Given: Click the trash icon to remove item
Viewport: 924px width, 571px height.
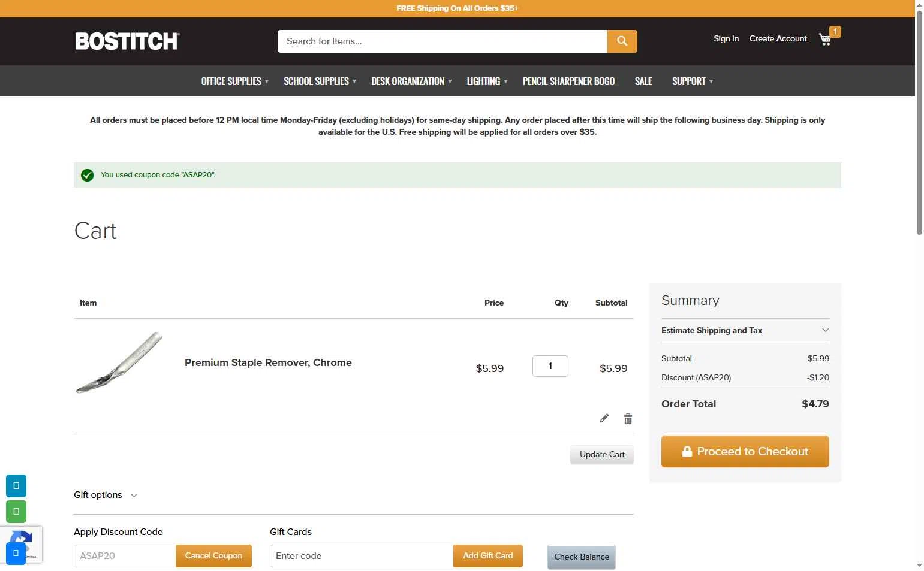Looking at the screenshot, I should coord(628,419).
